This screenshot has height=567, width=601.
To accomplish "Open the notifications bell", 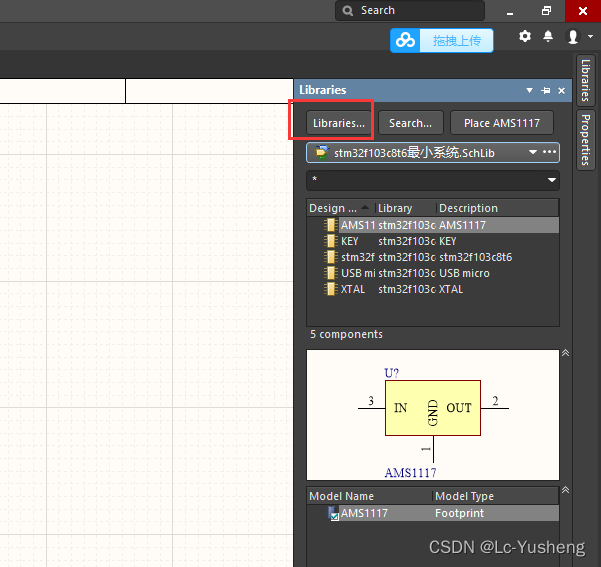I will [548, 36].
